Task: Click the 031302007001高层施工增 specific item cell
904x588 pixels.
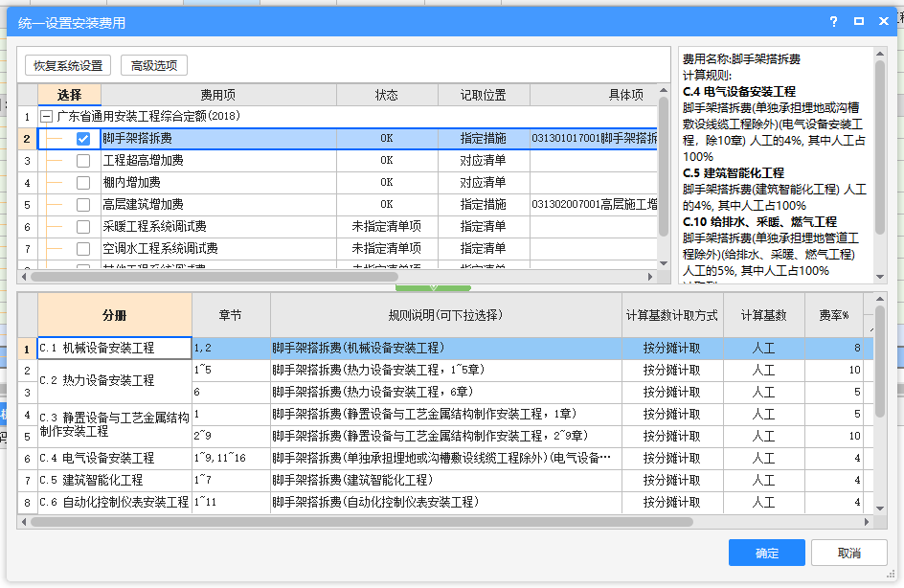Action: coord(594,205)
